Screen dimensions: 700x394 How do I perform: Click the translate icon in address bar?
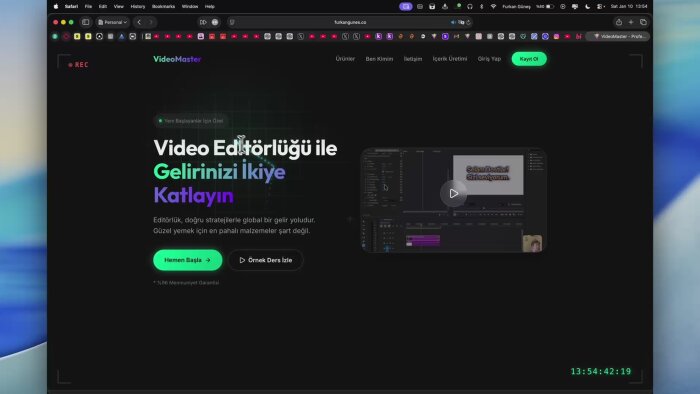(461, 22)
